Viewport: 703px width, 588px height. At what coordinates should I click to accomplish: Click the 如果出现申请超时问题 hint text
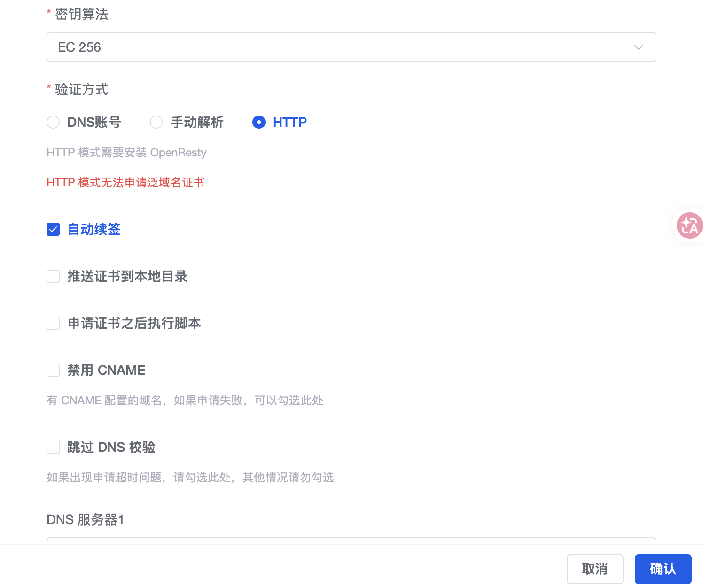pyautogui.click(x=190, y=477)
